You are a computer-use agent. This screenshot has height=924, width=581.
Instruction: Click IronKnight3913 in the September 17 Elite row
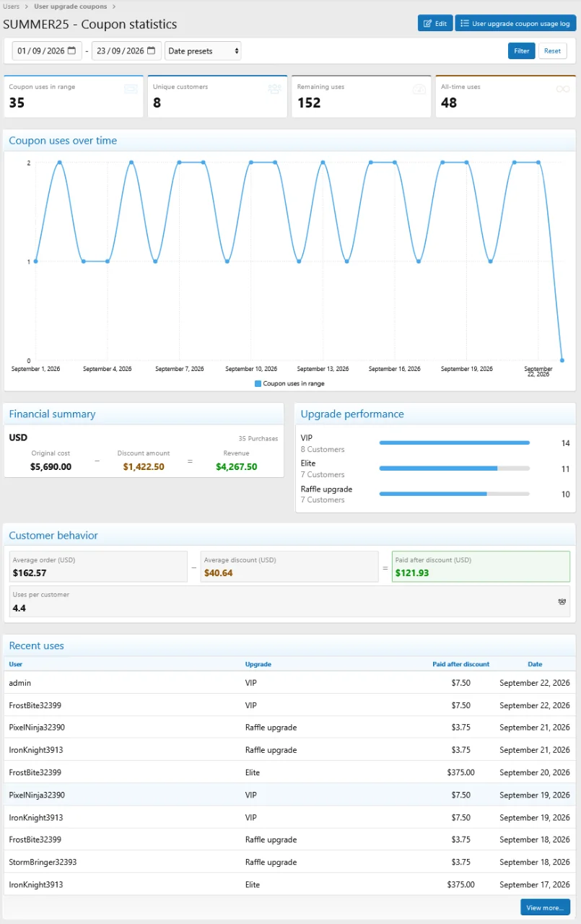tap(36, 884)
